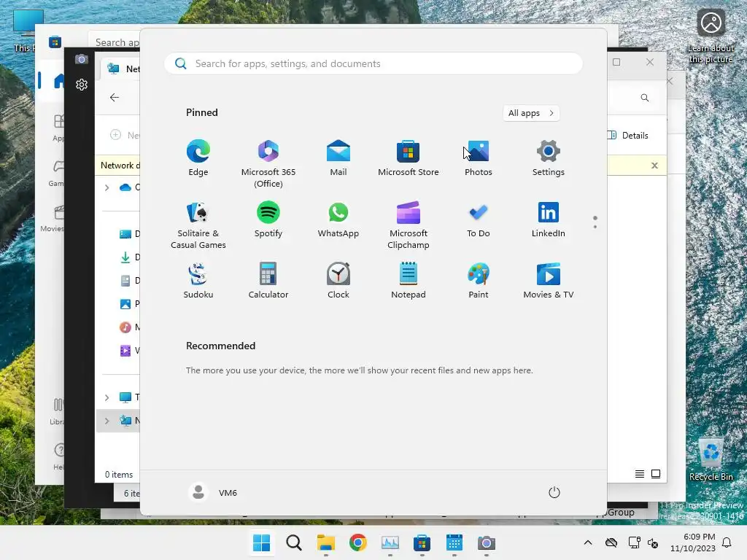
Task: Go to next page of pinned apps
Action: tap(595, 227)
